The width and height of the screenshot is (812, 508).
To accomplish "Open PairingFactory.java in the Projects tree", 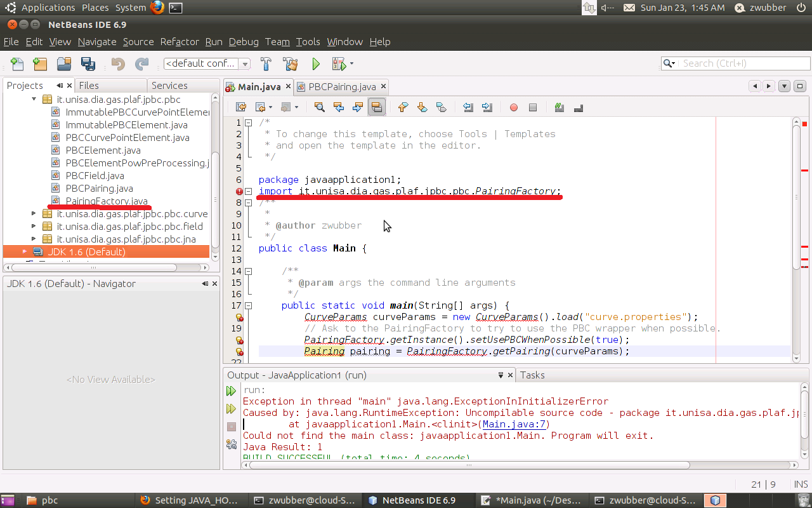I will [107, 201].
